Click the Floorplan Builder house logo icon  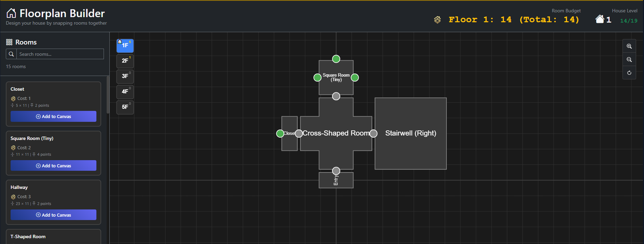point(11,13)
